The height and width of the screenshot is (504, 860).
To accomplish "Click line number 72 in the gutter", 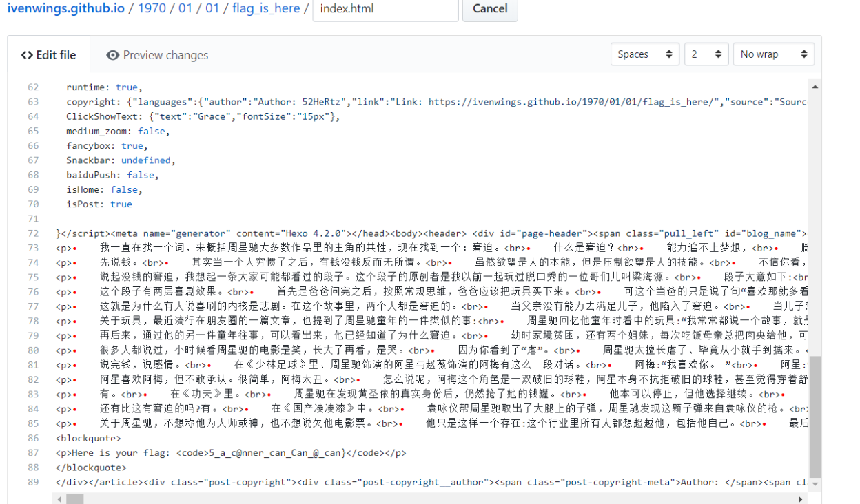I will (x=33, y=233).
